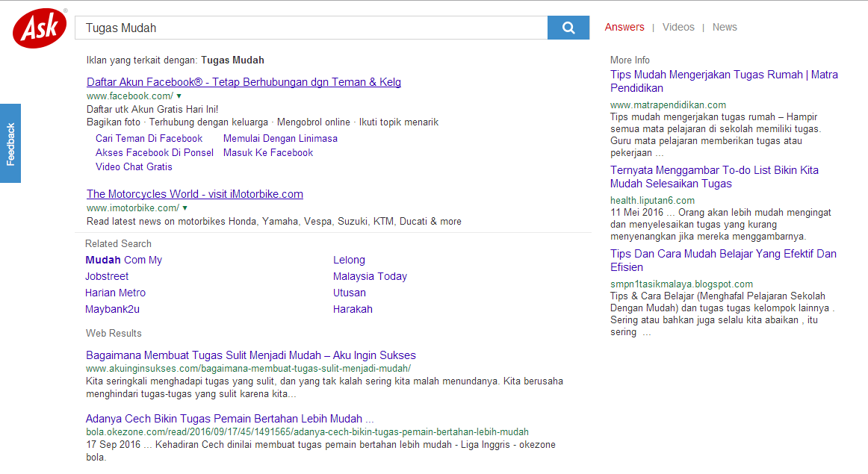This screenshot has width=868, height=474.
Task: Open The Motorcycles World iMotorbike ad
Action: coord(195,194)
